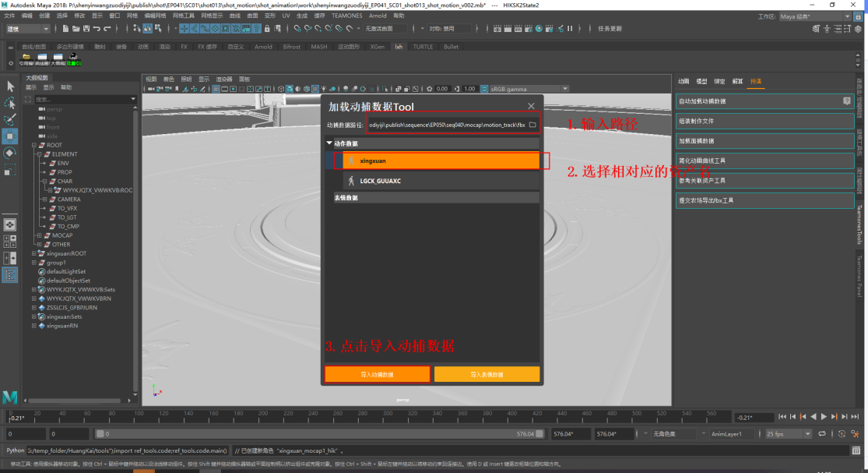Screen dimensions: 868x473
Task: Click Save scene icon in top toolbar
Action: click(85, 29)
